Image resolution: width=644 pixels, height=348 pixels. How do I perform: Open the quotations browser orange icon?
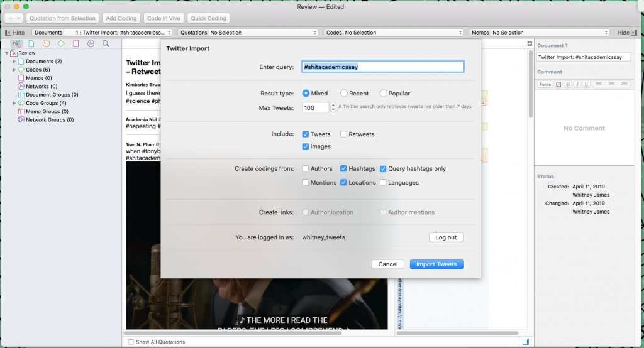tap(46, 43)
